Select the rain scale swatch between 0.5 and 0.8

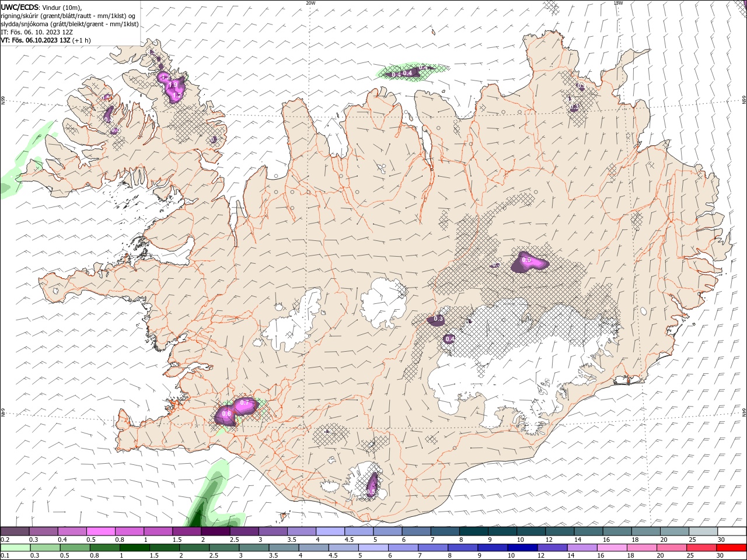(x=75, y=548)
